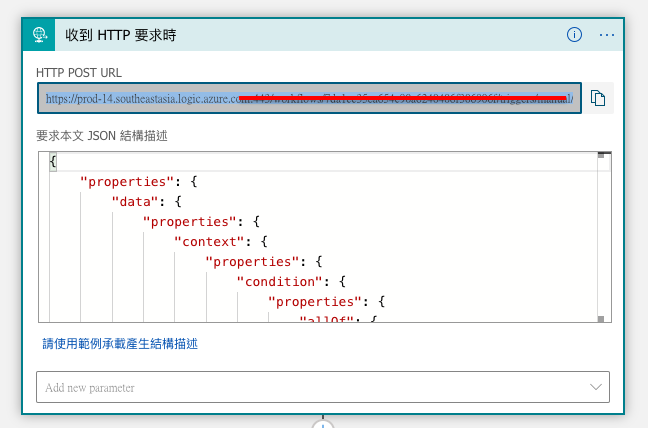
Task: Select the HTTP POST URL field
Action: tap(309, 98)
